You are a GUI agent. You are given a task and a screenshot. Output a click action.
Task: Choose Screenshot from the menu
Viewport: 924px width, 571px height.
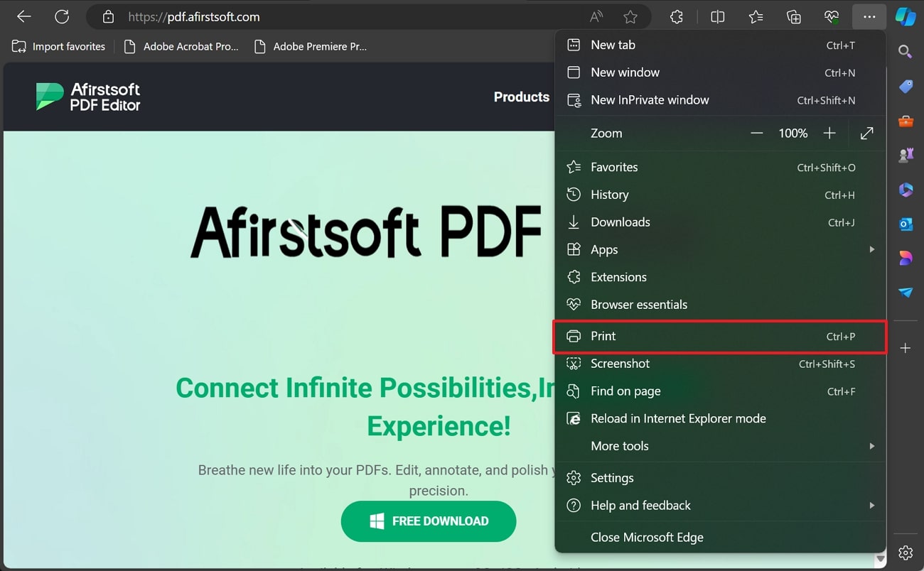click(720, 364)
